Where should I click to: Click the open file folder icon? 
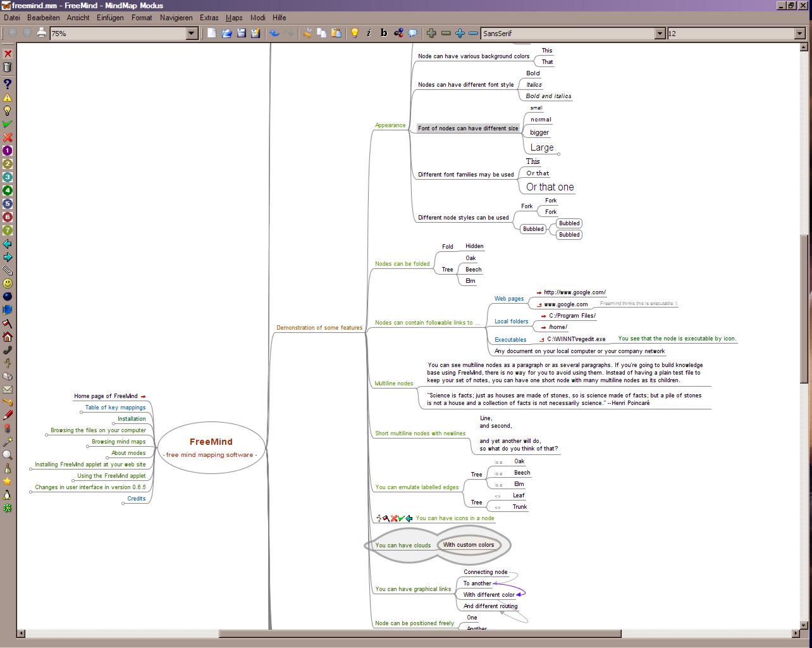pos(226,33)
